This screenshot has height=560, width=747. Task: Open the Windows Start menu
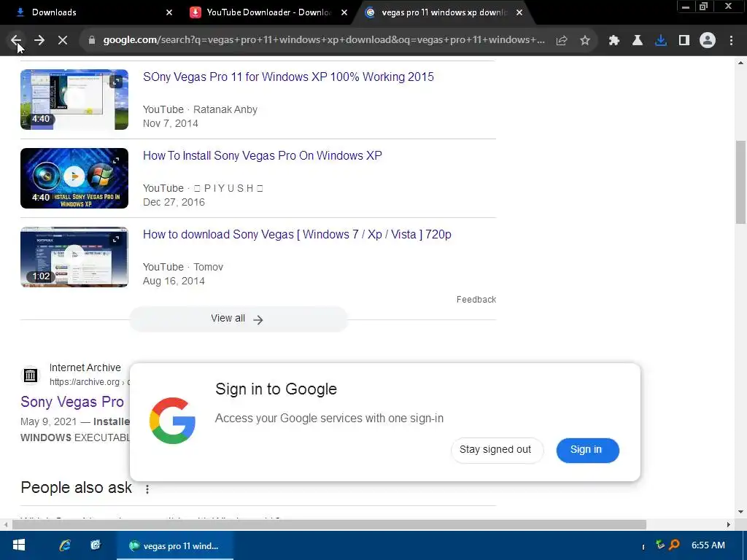tap(18, 545)
